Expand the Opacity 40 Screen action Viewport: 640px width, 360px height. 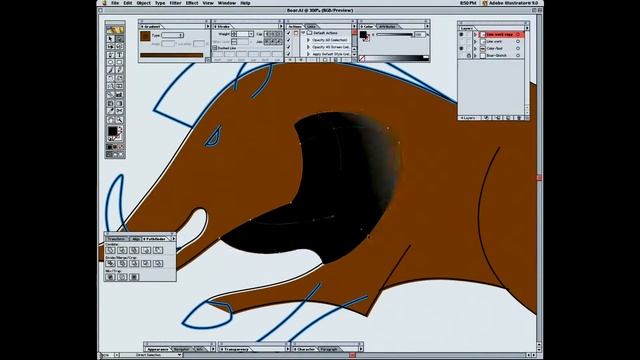(308, 47)
